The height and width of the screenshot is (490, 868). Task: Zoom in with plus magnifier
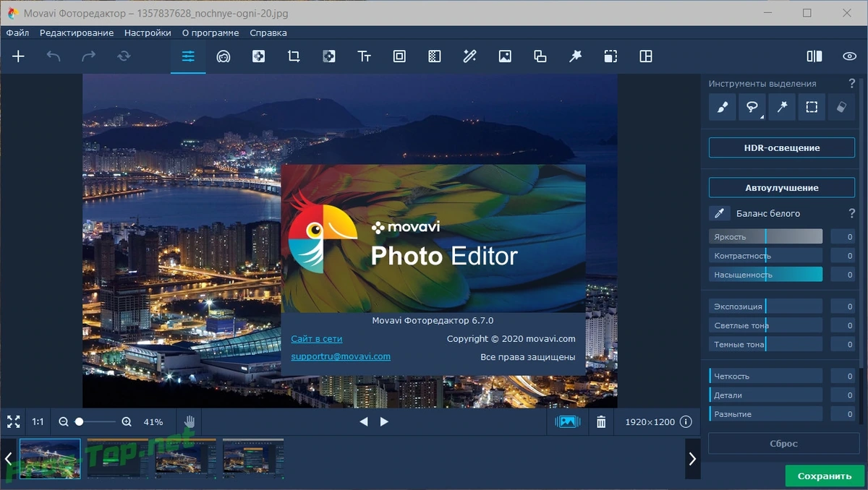[x=127, y=421]
